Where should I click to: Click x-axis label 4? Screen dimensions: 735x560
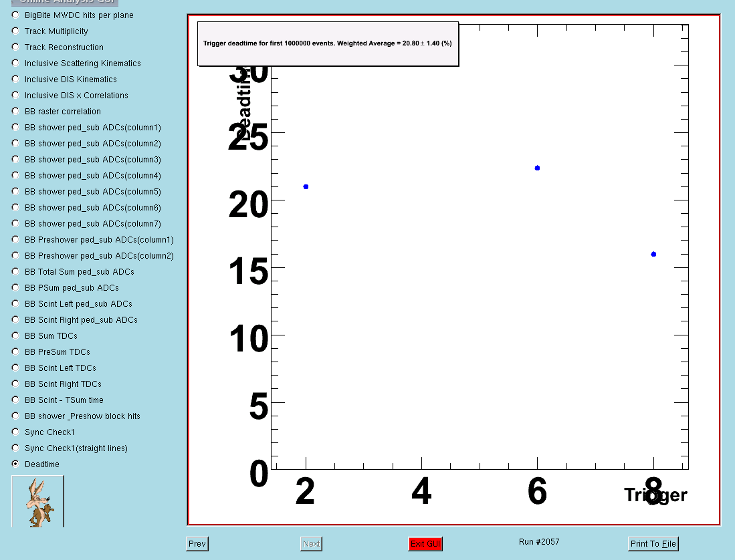(421, 491)
